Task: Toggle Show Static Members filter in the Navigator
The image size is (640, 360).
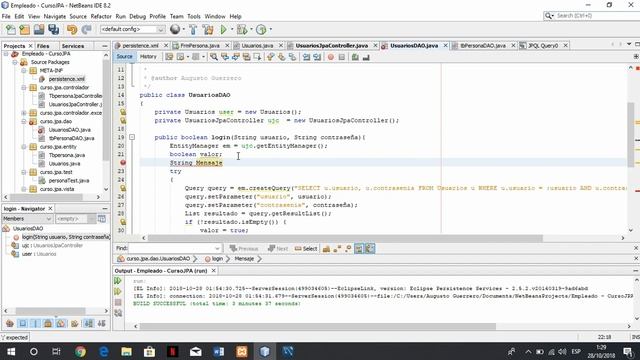Action: (36, 324)
